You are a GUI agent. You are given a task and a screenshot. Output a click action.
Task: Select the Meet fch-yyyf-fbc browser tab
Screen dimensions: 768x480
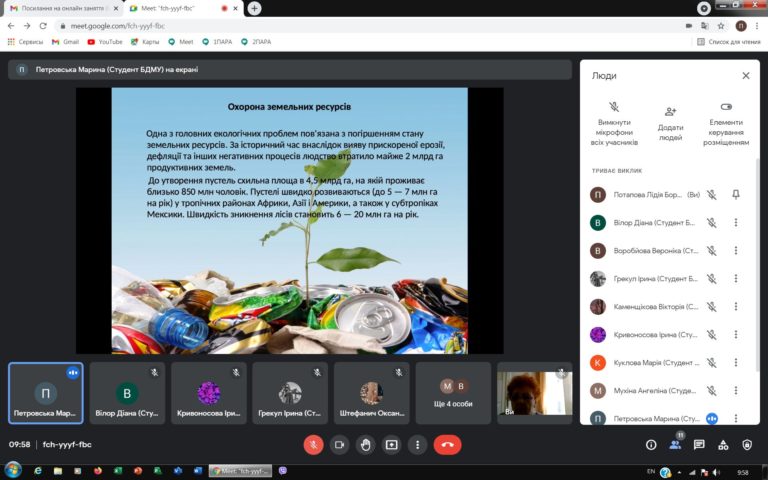click(x=183, y=8)
